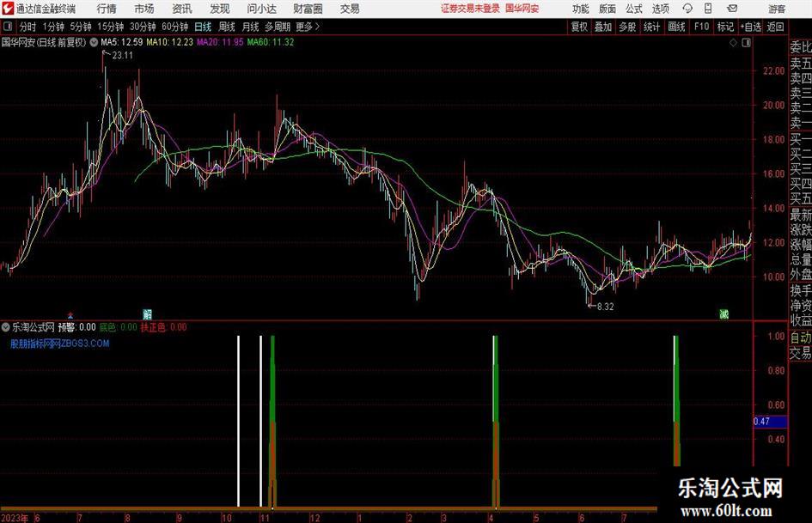The height and width of the screenshot is (523, 812).
Task: Click the MA60: 11.32 label
Action: 271,42
